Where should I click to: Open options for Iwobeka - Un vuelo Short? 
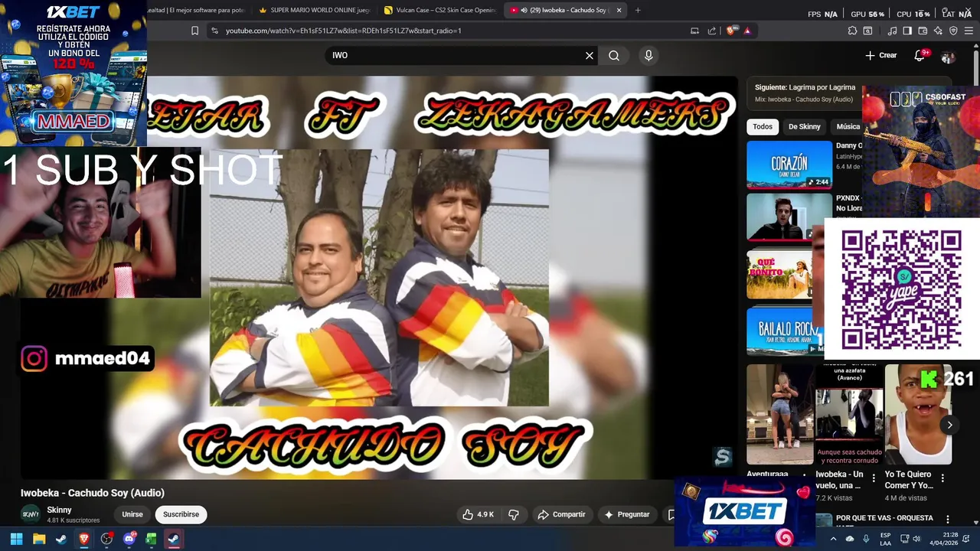coord(874,478)
